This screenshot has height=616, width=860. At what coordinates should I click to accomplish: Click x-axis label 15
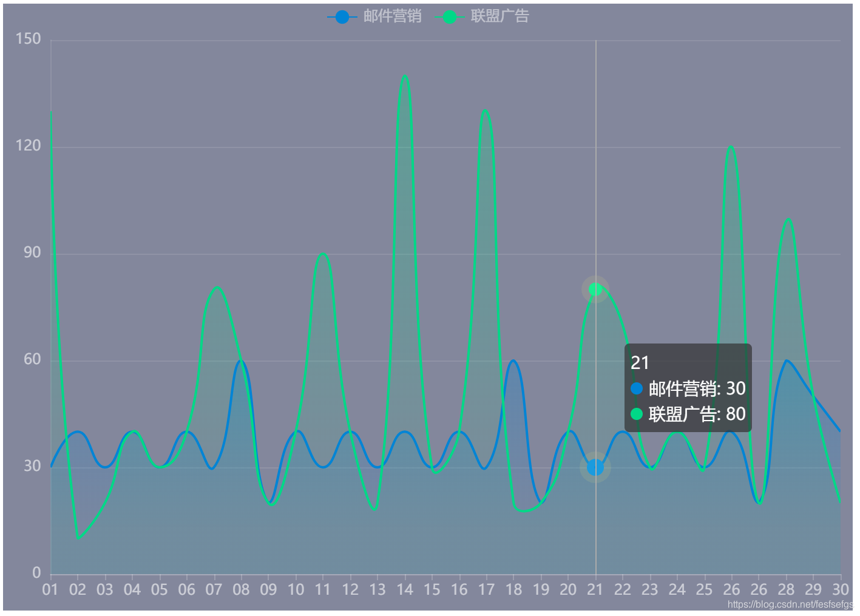(x=432, y=589)
